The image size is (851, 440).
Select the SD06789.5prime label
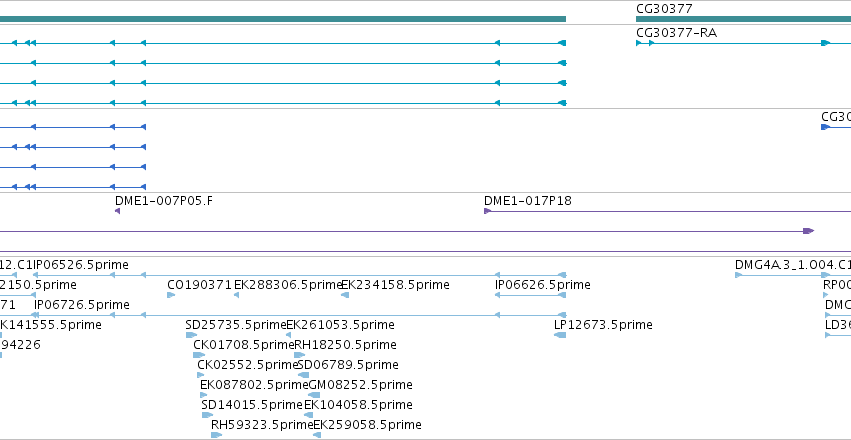[348, 365]
